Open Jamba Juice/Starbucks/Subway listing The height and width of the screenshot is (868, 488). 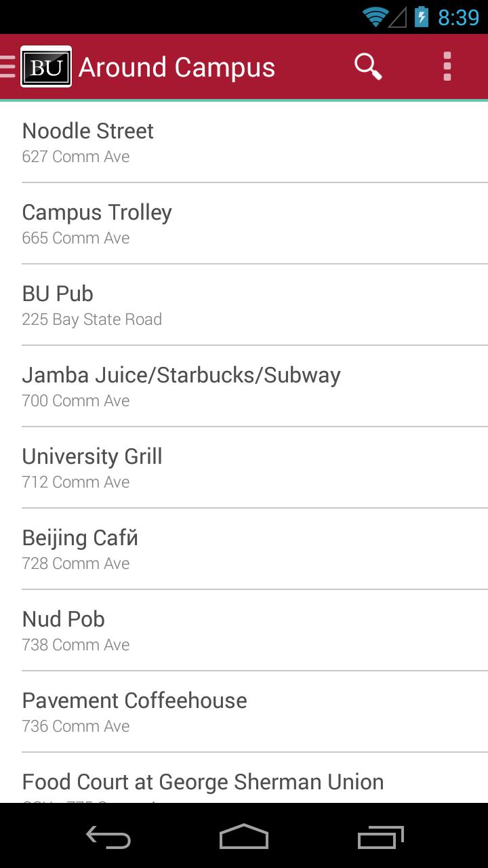coord(244,387)
